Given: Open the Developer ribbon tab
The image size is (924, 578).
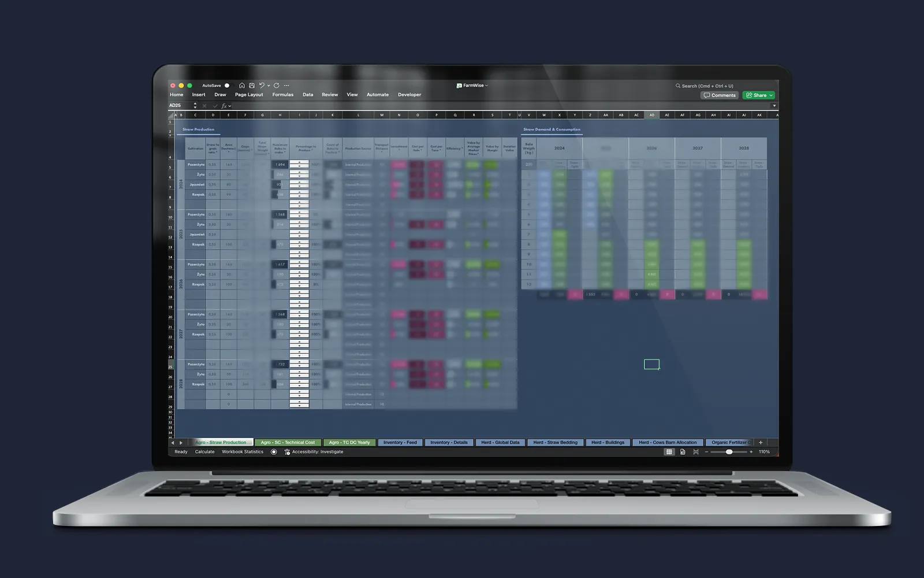Looking at the screenshot, I should [x=409, y=95].
